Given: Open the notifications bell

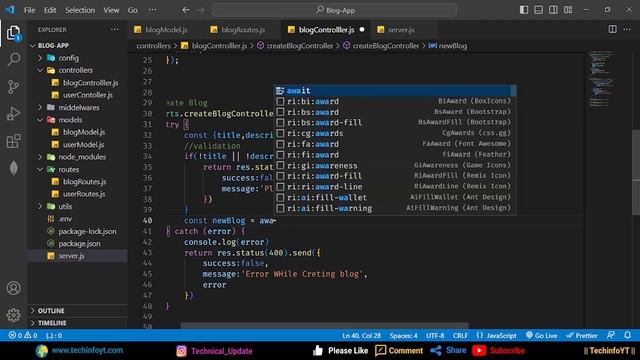Looking at the screenshot, I should pyautogui.click(x=627, y=335).
